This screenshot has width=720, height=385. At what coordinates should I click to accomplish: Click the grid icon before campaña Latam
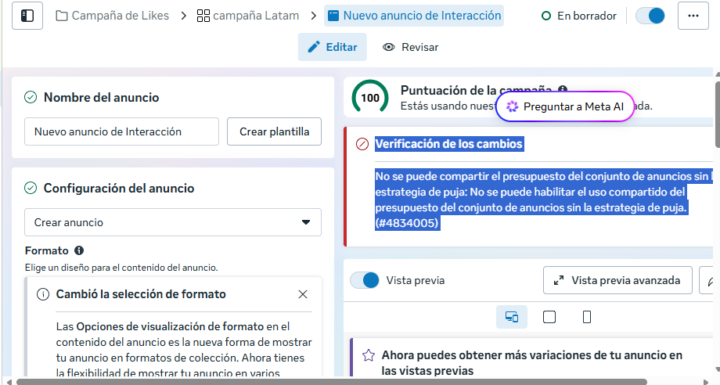[203, 16]
